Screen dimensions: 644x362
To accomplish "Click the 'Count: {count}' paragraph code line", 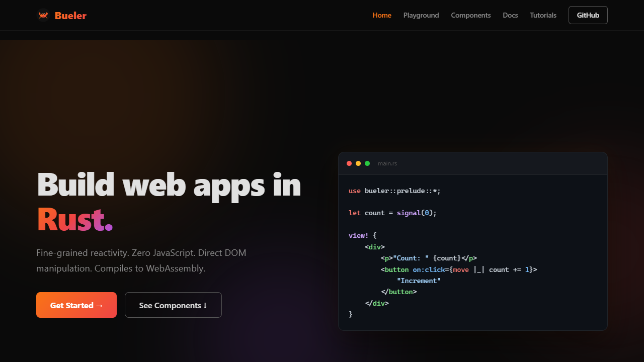I will (429, 258).
